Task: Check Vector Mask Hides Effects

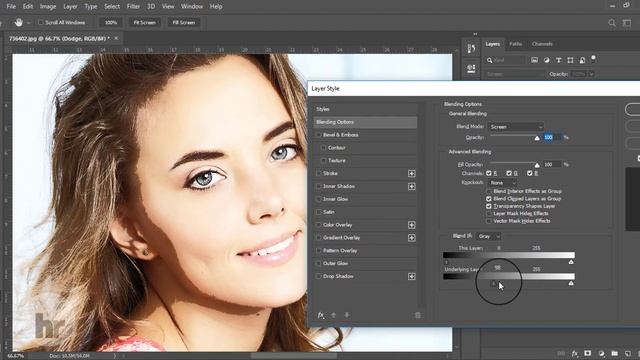Action: [489, 221]
